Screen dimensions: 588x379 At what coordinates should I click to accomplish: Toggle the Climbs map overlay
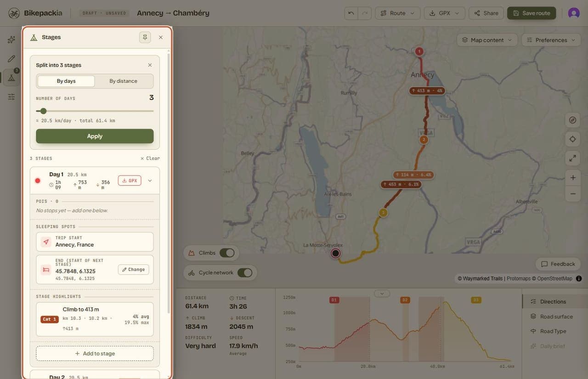pos(227,253)
